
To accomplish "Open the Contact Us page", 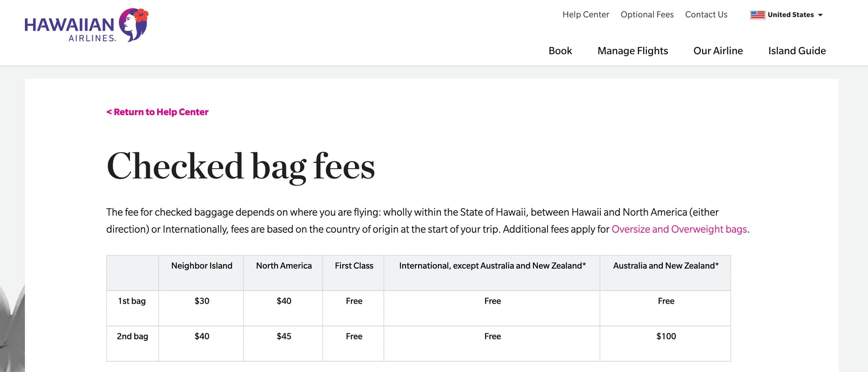I will [x=706, y=14].
